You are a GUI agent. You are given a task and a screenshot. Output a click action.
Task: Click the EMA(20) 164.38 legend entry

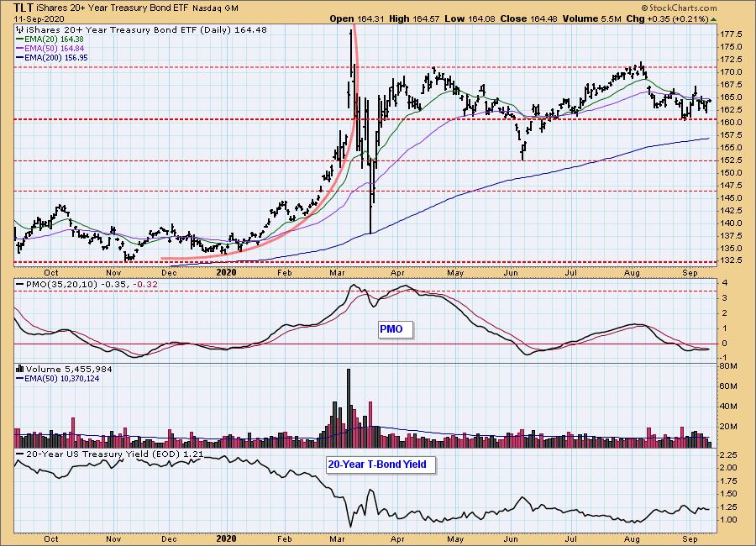[x=50, y=39]
